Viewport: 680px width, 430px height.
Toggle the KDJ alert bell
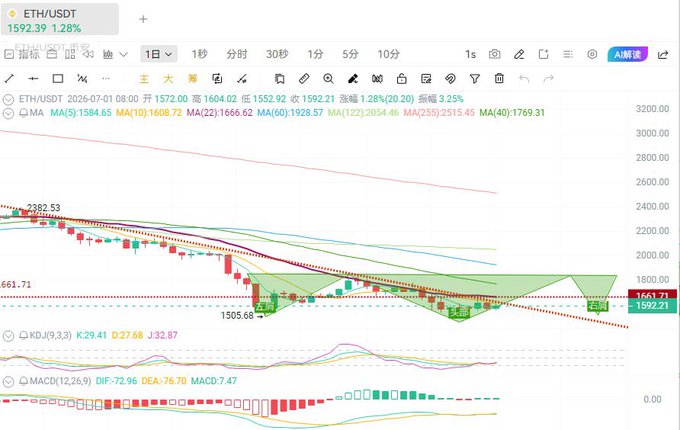[23, 336]
